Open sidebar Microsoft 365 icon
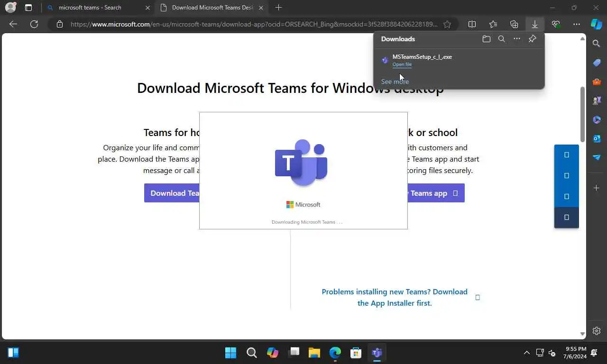Screen dimensions: 607x364 [x=597, y=119]
